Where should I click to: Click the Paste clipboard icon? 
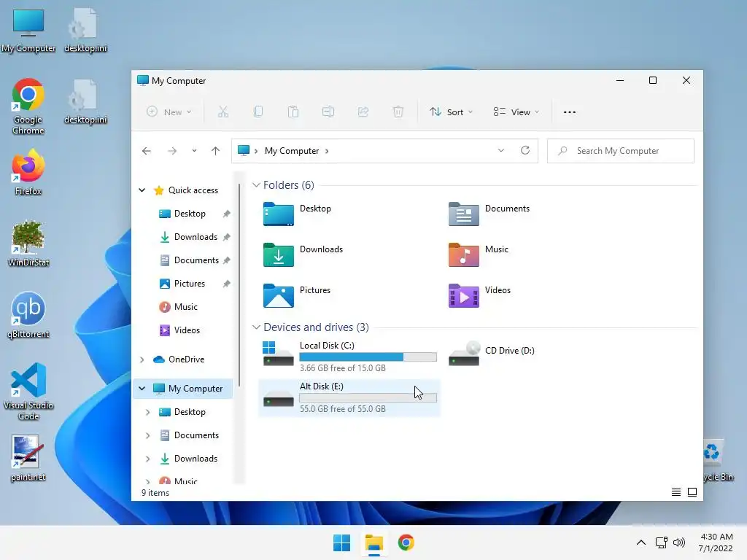[x=293, y=112]
